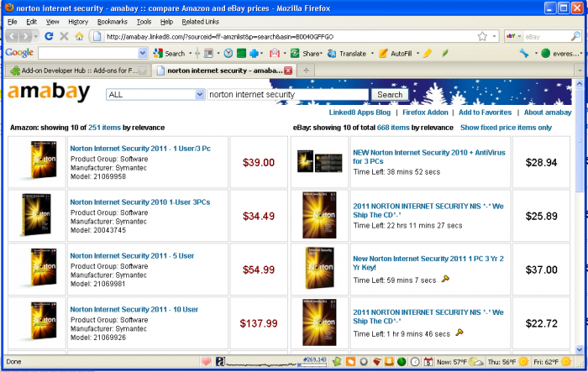Open the URL bar history dropdown
This screenshot has width=588, height=372.
pyautogui.click(x=494, y=36)
